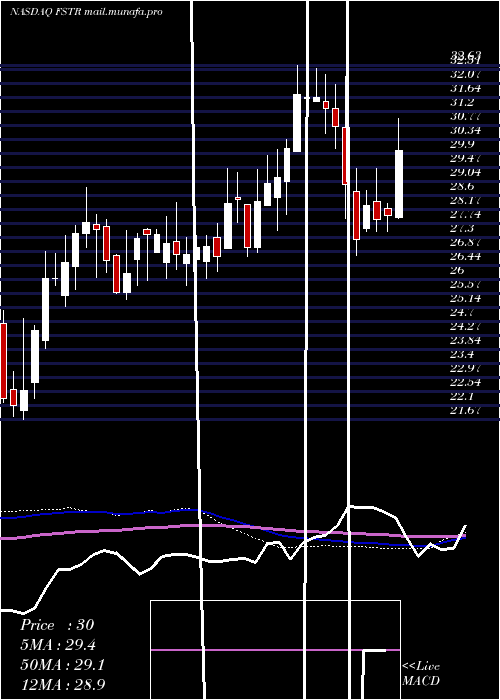
Task: Click the 27.3 price level label
Action: click(x=462, y=229)
